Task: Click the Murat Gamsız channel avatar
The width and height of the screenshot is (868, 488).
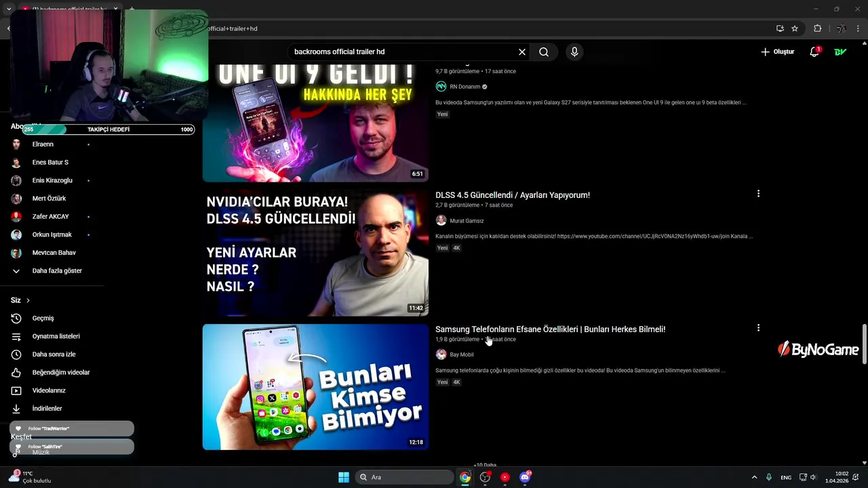Action: point(441,220)
